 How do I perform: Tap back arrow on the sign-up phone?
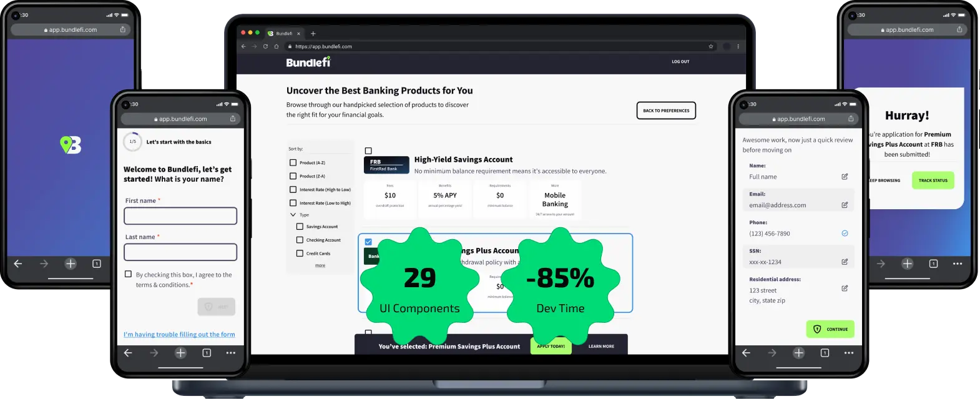coord(128,353)
